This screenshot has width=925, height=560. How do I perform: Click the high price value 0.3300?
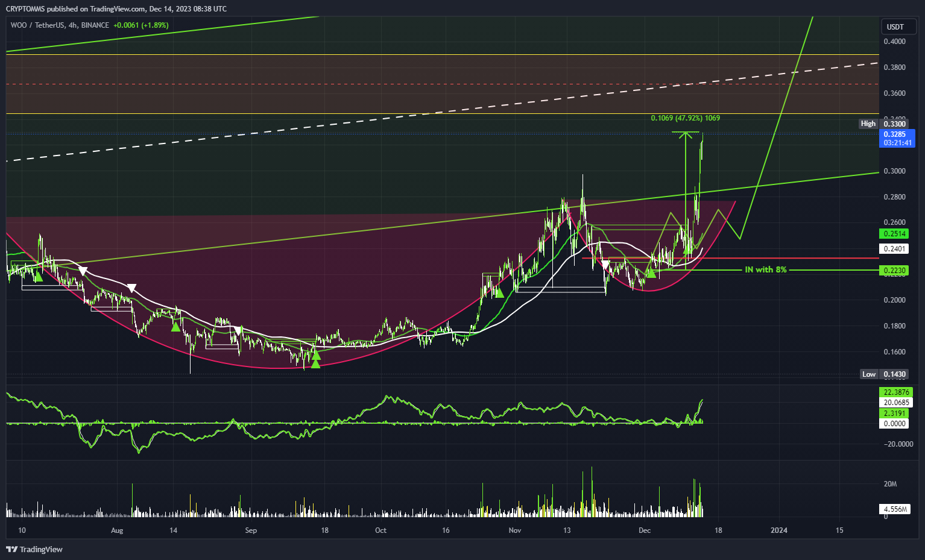[x=894, y=124]
